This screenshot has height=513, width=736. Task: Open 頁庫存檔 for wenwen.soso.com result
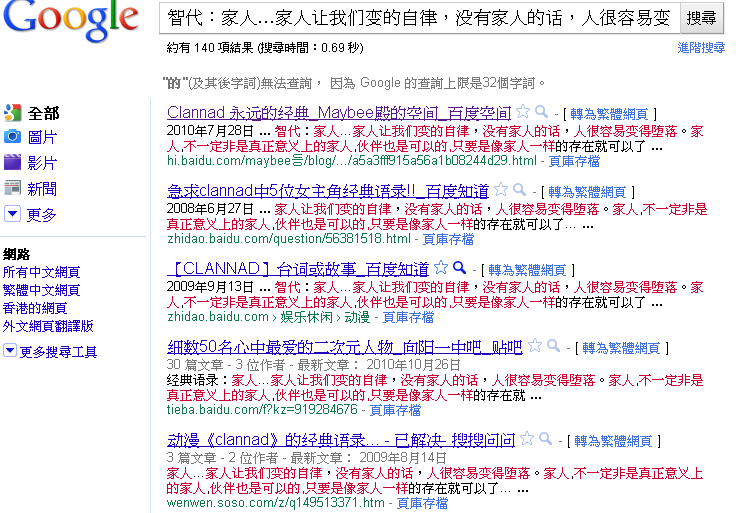422,503
